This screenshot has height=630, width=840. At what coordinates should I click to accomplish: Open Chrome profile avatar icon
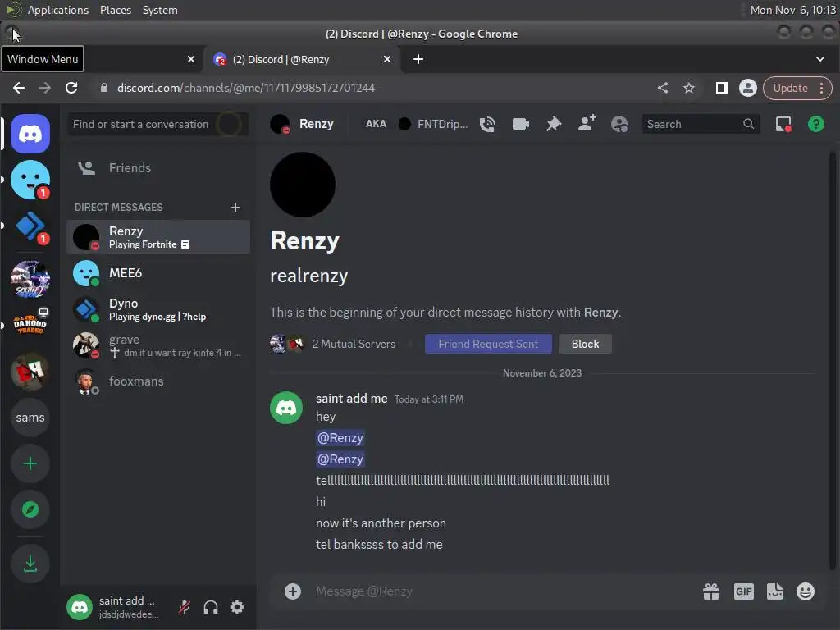click(748, 88)
